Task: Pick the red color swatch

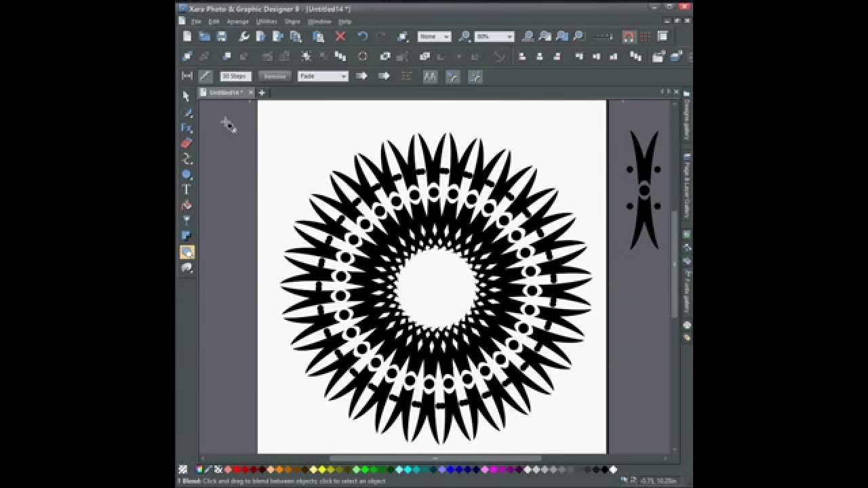Action: 237,469
